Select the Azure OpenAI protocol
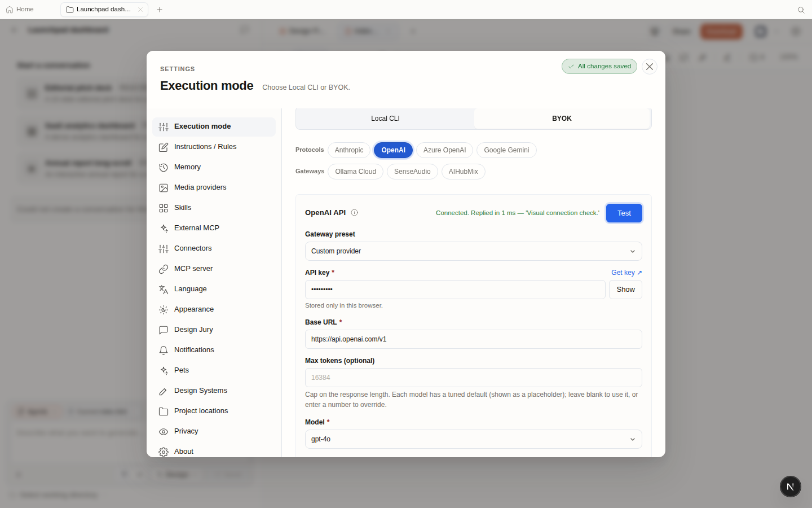This screenshot has height=508, width=812. tap(444, 150)
